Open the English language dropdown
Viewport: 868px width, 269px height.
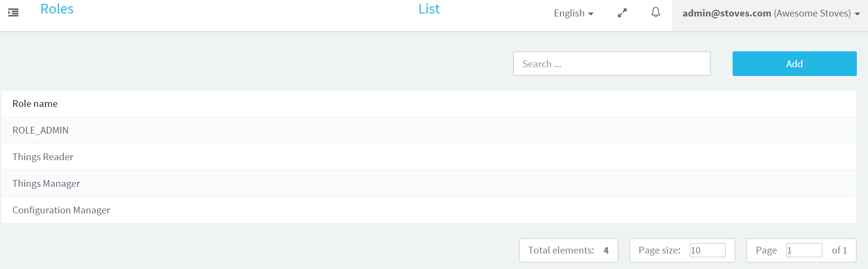tap(574, 14)
